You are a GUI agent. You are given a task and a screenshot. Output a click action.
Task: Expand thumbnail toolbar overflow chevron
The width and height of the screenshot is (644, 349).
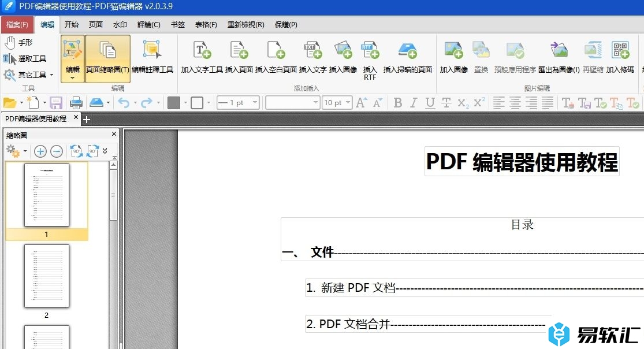(x=105, y=151)
